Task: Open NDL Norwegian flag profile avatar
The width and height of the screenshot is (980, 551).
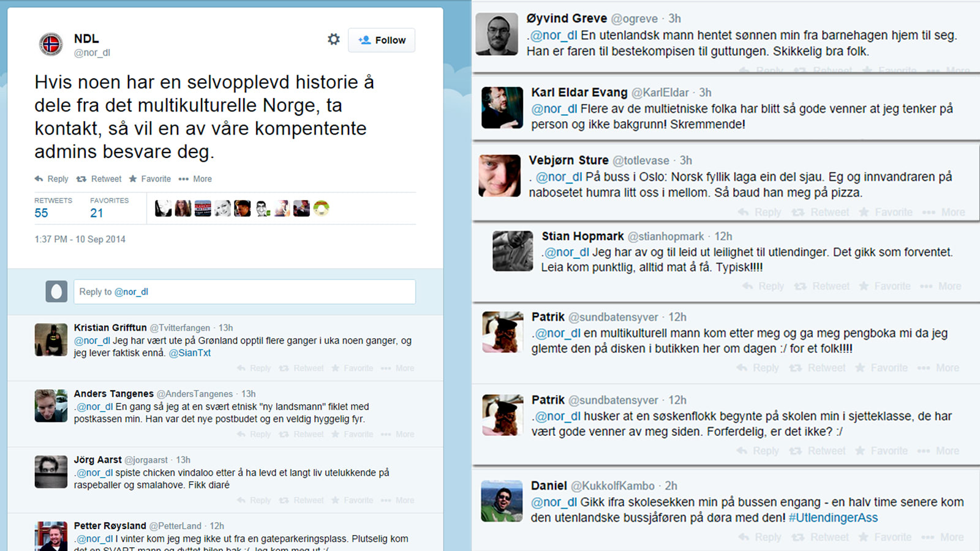Action: (51, 45)
